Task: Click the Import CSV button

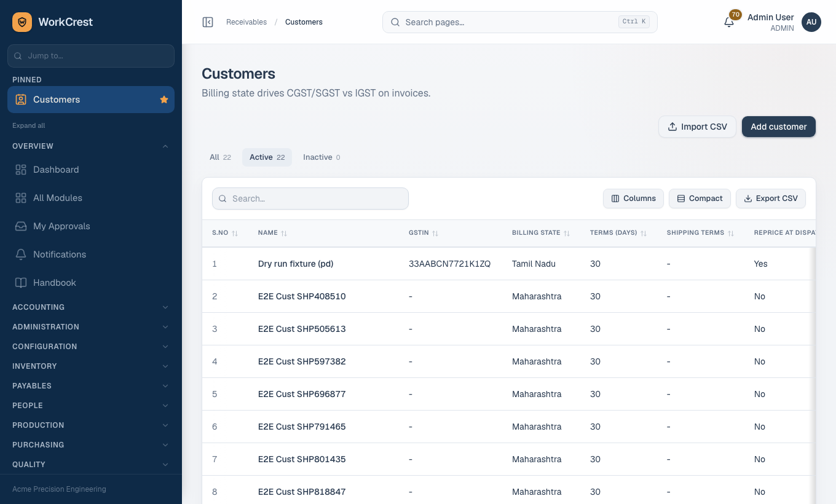Action: point(697,127)
